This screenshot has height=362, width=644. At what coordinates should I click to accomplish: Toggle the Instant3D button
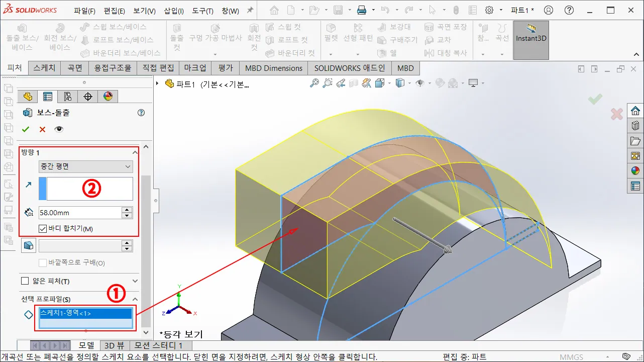pyautogui.click(x=531, y=40)
